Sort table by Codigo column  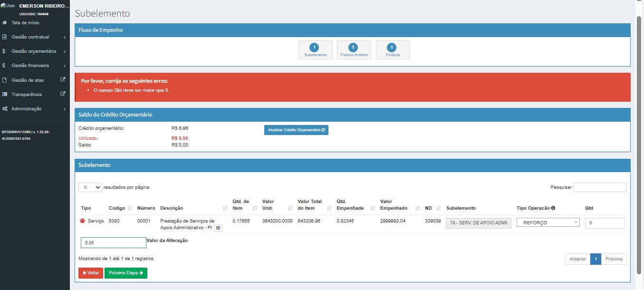130,208
